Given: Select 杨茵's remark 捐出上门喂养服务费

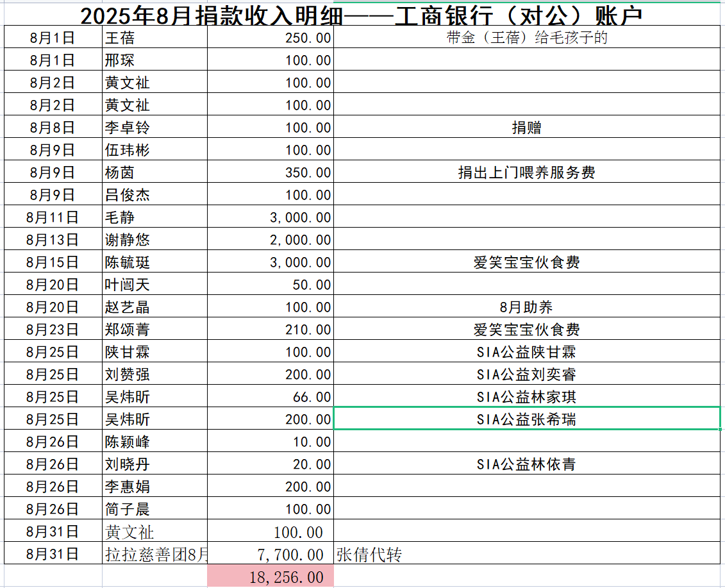Looking at the screenshot, I should coord(528,172).
